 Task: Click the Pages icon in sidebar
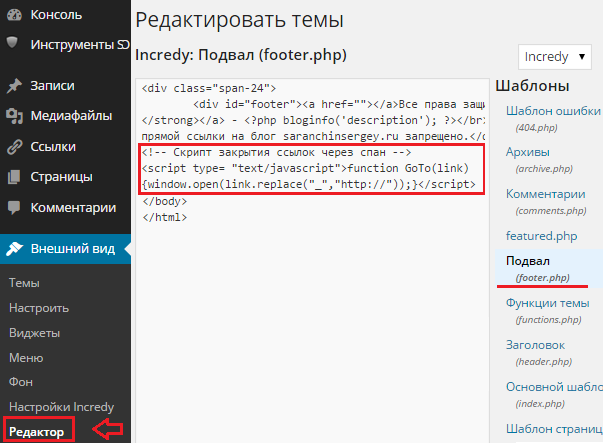13,178
